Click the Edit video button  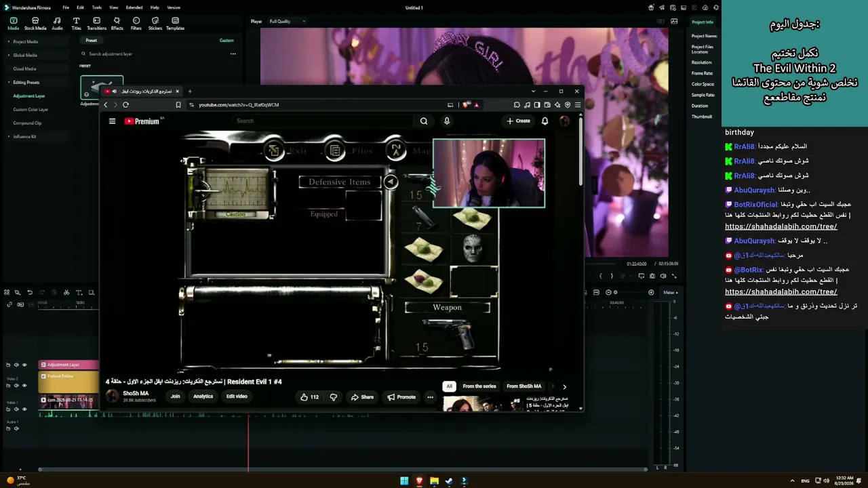(237, 397)
